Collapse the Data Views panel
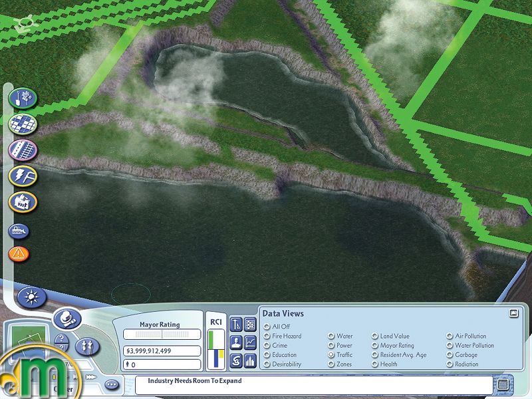The image size is (532, 399). (514, 313)
